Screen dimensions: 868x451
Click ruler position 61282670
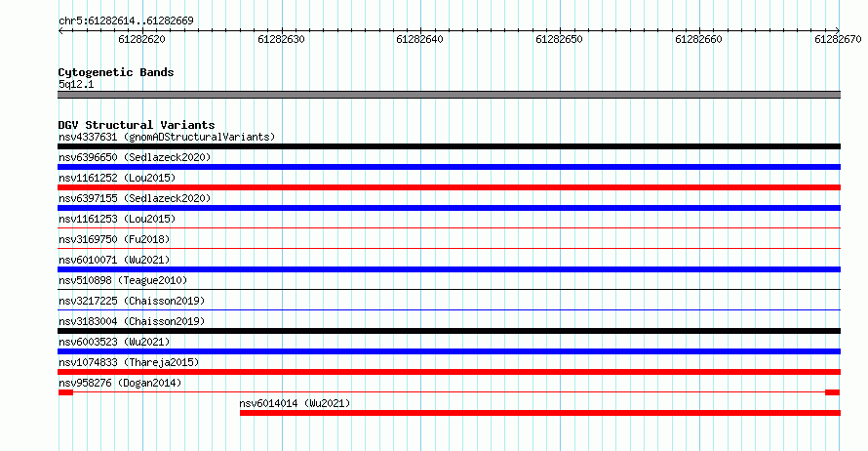(x=838, y=39)
